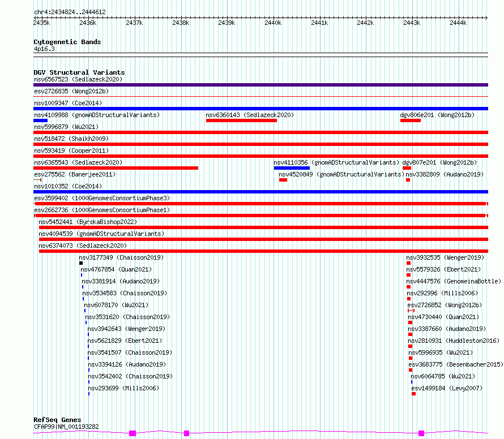The image size is (504, 439).
Task: Open the nsv3381914 (Audano2019) label
Action: coord(121,281)
